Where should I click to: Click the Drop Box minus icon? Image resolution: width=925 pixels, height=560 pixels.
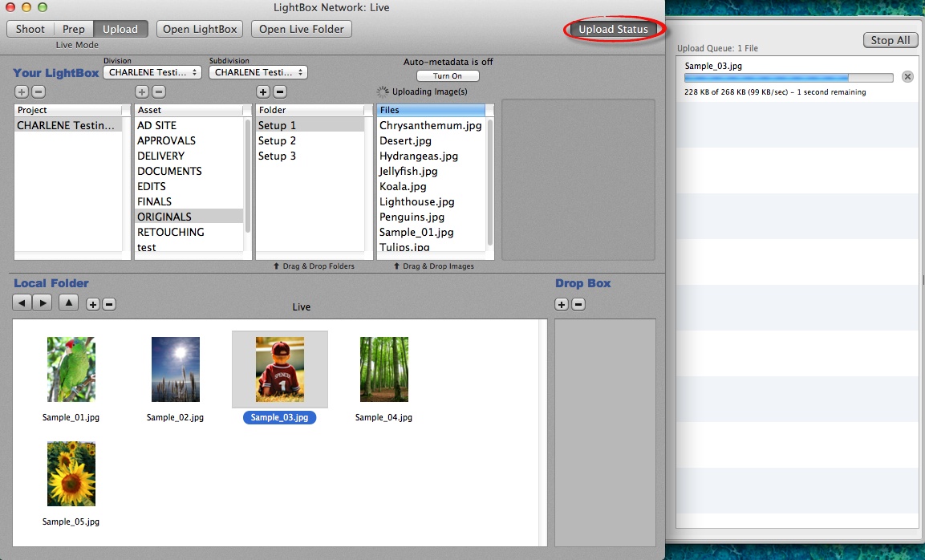tap(578, 304)
